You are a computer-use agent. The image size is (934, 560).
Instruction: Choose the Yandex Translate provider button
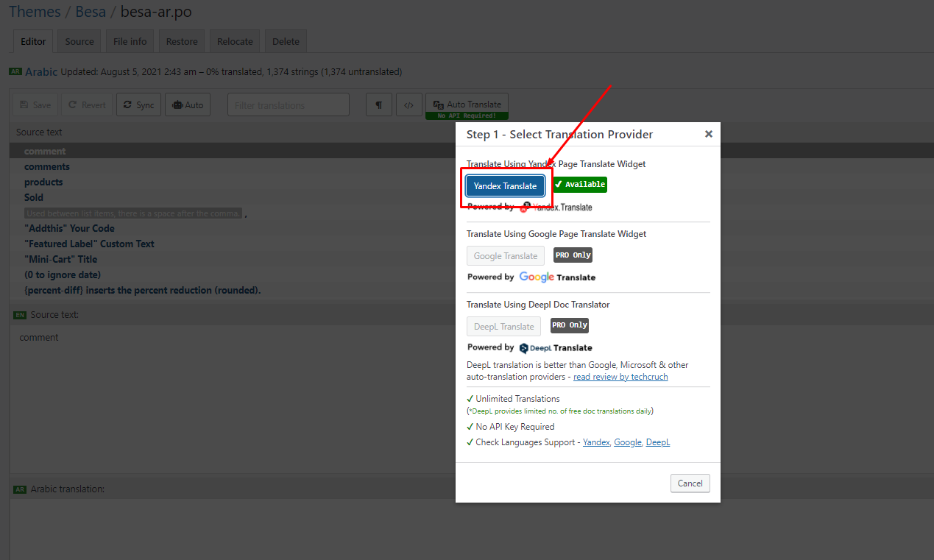(x=505, y=186)
